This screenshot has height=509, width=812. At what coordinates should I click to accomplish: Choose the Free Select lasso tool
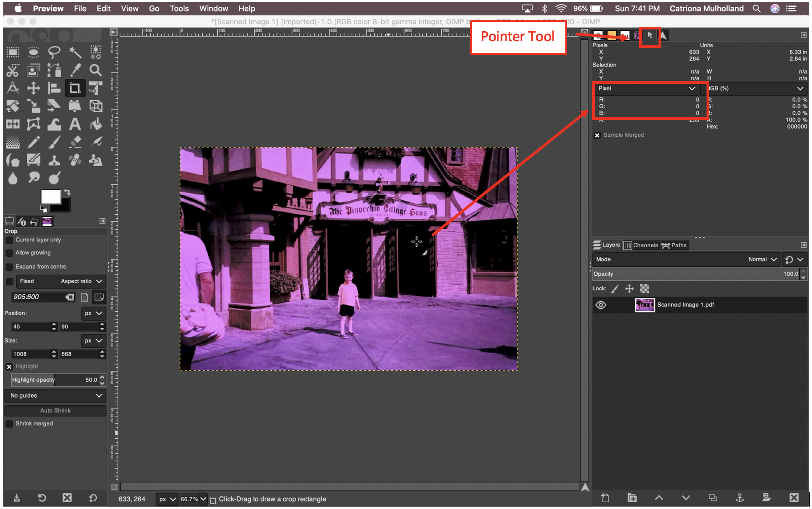(x=54, y=52)
